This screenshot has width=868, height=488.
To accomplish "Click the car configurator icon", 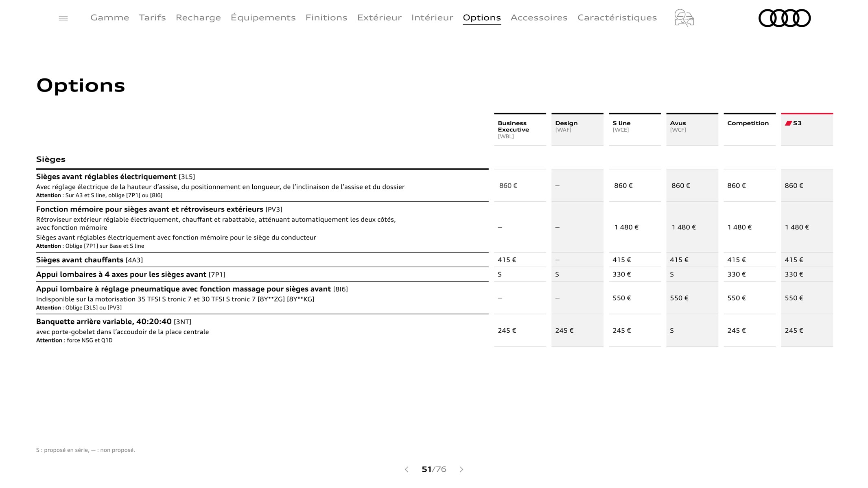I will coord(684,18).
